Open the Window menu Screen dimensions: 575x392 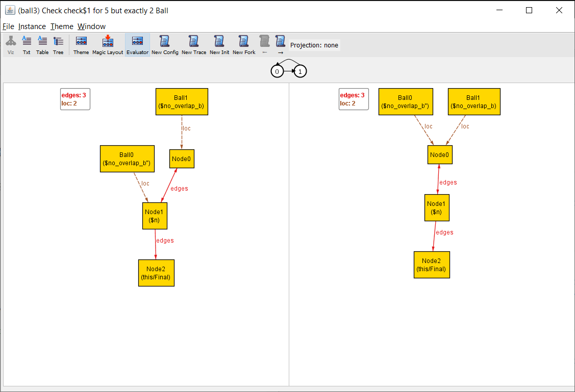point(91,27)
